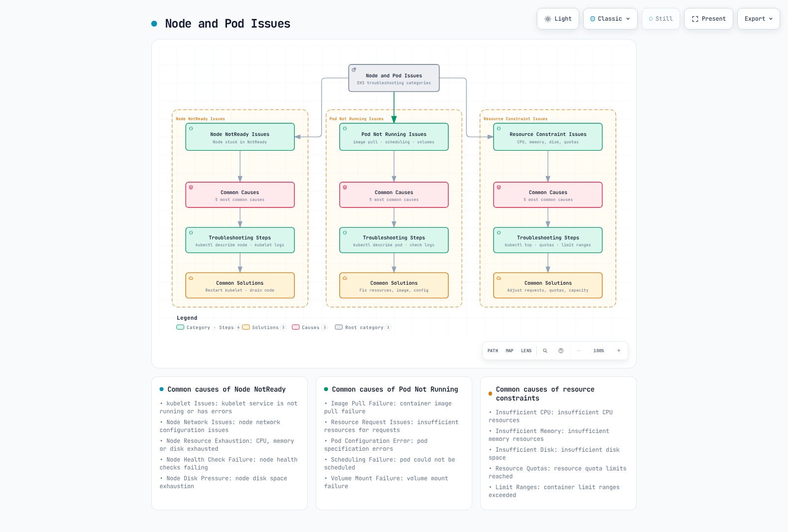Click the code icon on the Pod Not Running Issues node
The height and width of the screenshot is (532, 788).
tap(345, 129)
